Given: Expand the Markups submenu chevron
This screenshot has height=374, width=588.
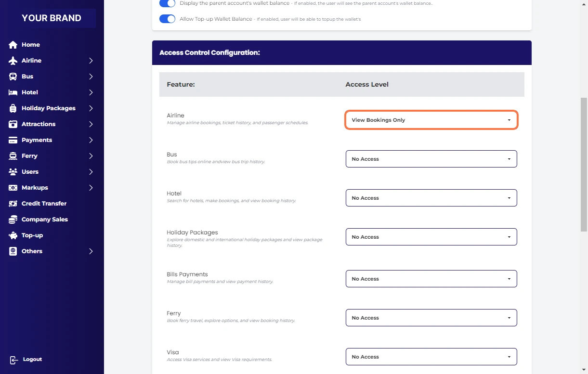Looking at the screenshot, I should pyautogui.click(x=91, y=188).
